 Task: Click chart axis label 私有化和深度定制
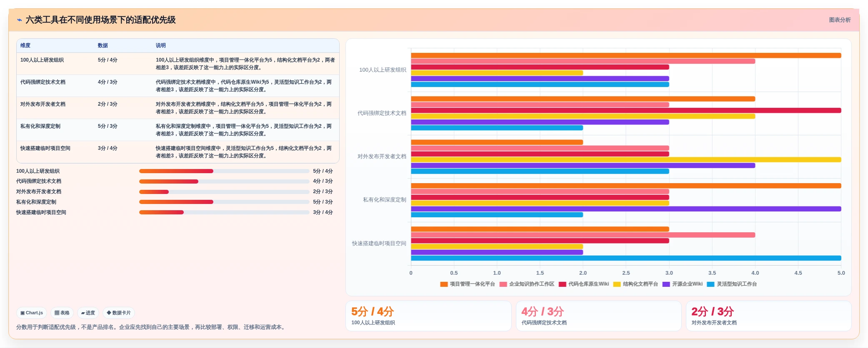point(385,200)
